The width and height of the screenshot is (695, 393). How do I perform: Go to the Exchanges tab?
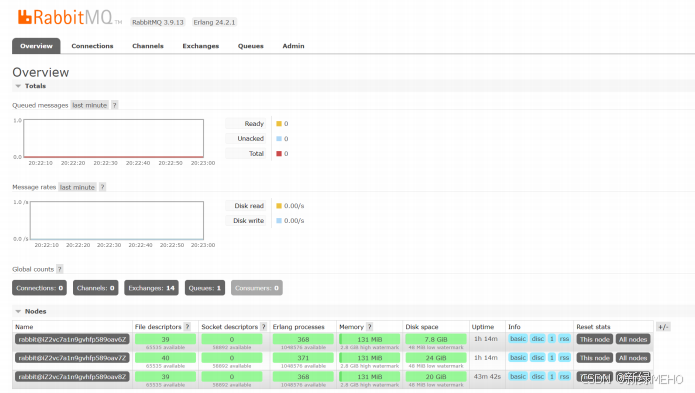coord(201,46)
